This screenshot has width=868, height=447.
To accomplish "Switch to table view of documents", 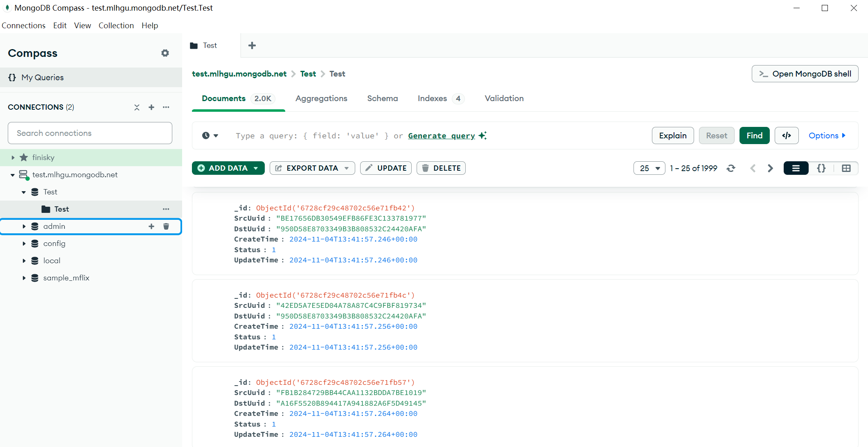I will click(x=846, y=168).
